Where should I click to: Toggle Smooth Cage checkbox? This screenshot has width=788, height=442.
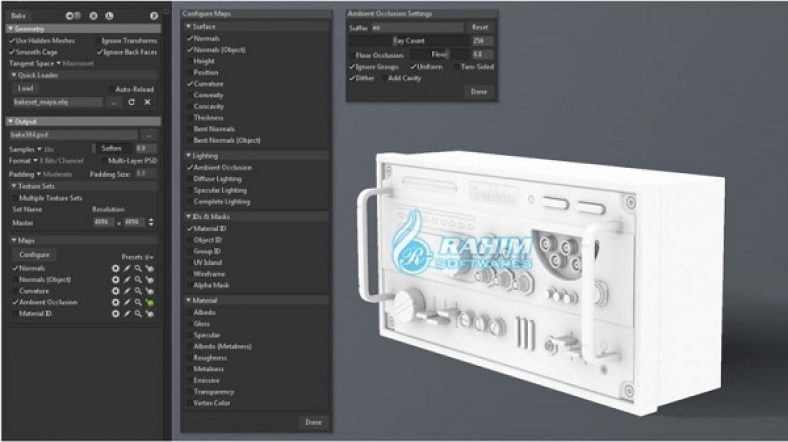tap(12, 52)
